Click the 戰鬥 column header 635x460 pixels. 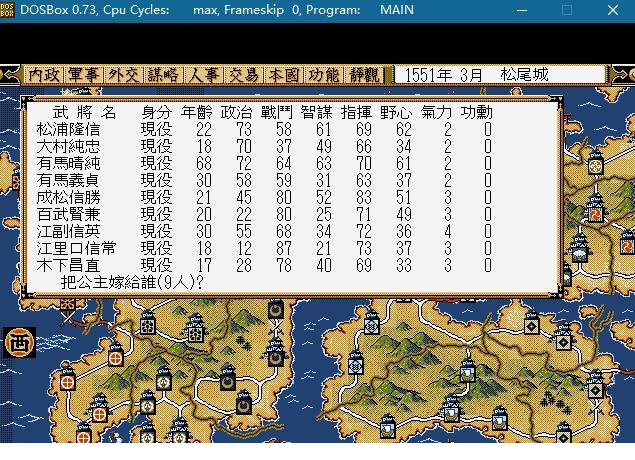click(276, 113)
